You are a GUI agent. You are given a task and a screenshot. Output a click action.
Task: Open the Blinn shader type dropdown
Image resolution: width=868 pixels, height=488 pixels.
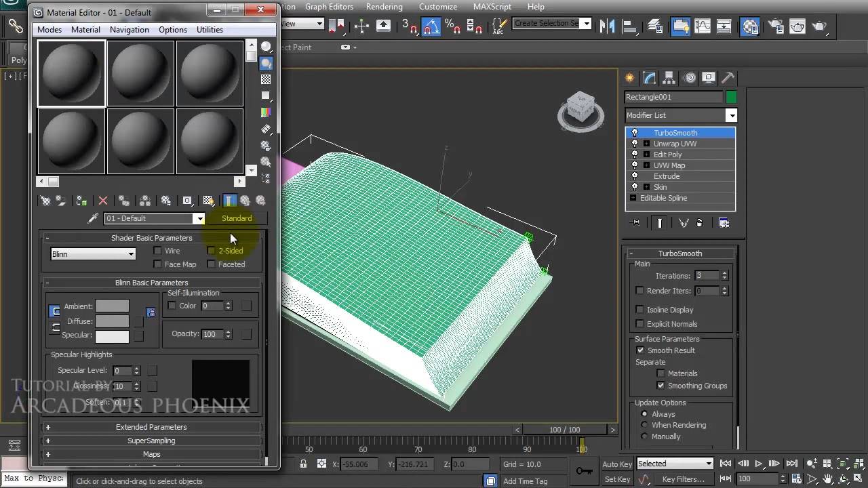coord(93,254)
